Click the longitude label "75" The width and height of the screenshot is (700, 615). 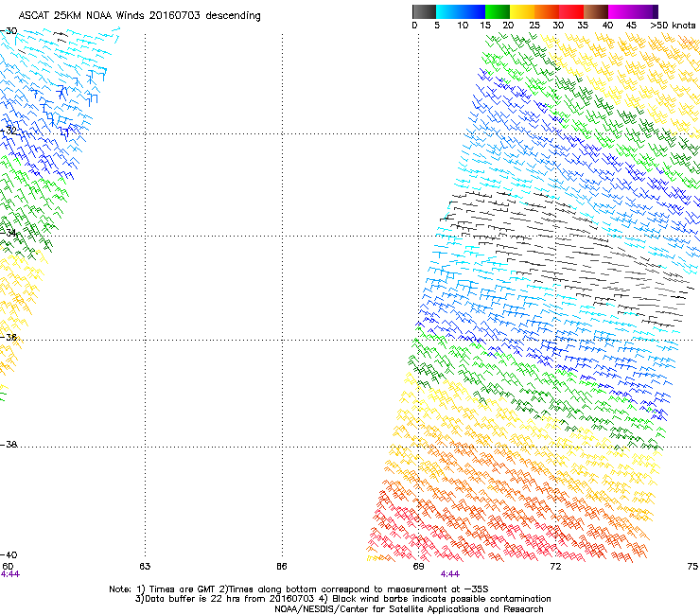point(692,567)
